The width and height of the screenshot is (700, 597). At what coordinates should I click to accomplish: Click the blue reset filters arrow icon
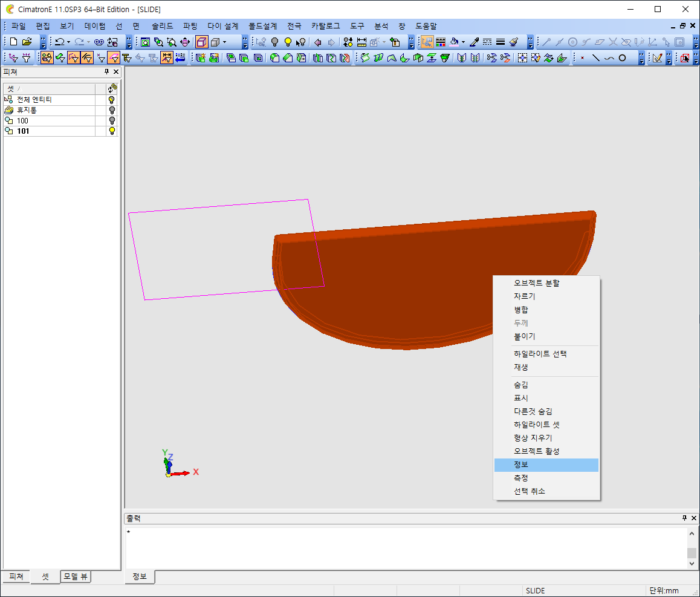[180, 57]
